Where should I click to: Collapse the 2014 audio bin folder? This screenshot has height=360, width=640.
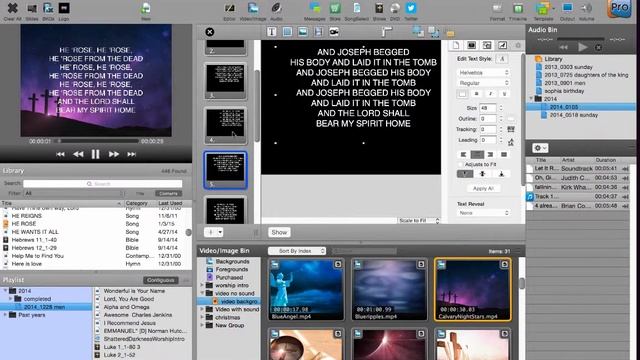point(531,99)
